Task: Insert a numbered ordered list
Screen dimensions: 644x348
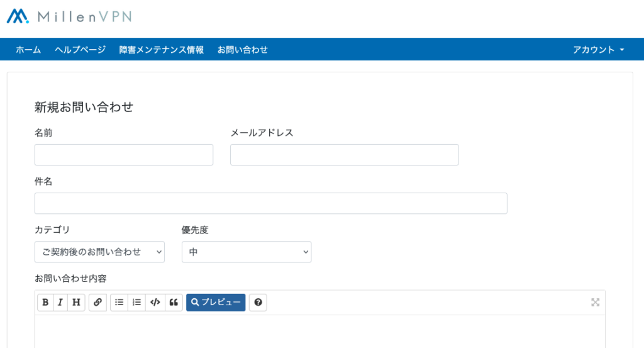Action: [x=136, y=303]
